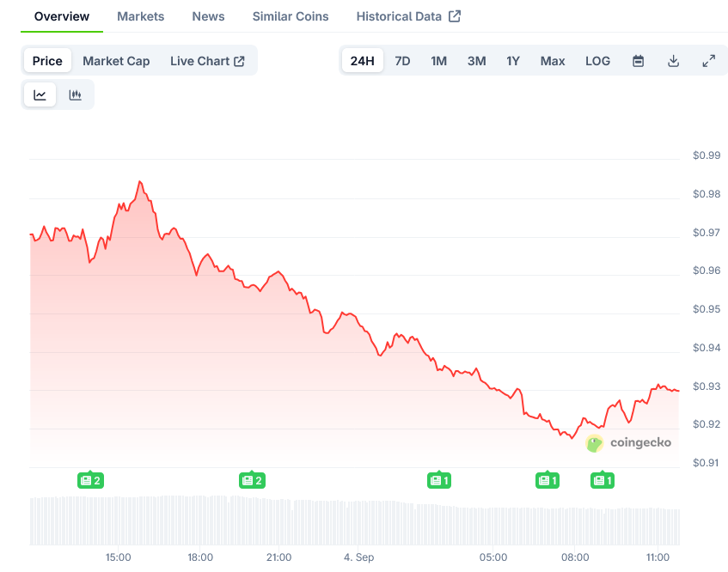This screenshot has width=728, height=572.
Task: Click the 11:00 time axis label
Action: (658, 557)
